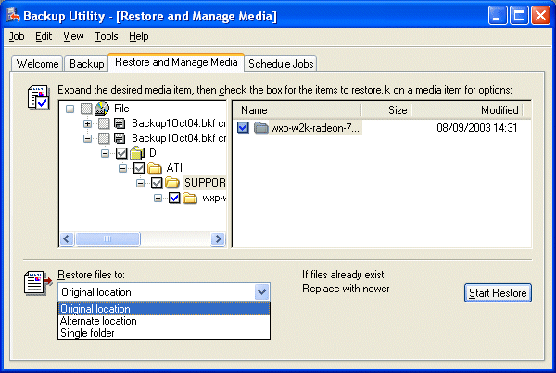Switch to the Backup tab

point(87,64)
